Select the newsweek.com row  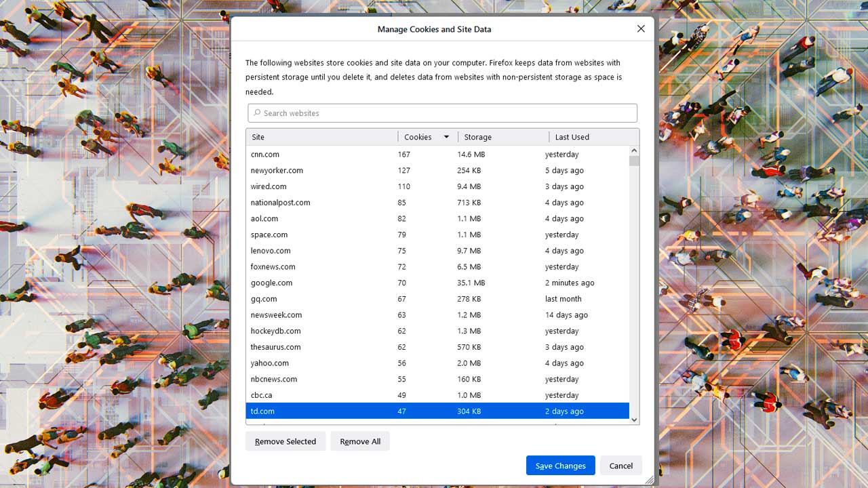437,315
